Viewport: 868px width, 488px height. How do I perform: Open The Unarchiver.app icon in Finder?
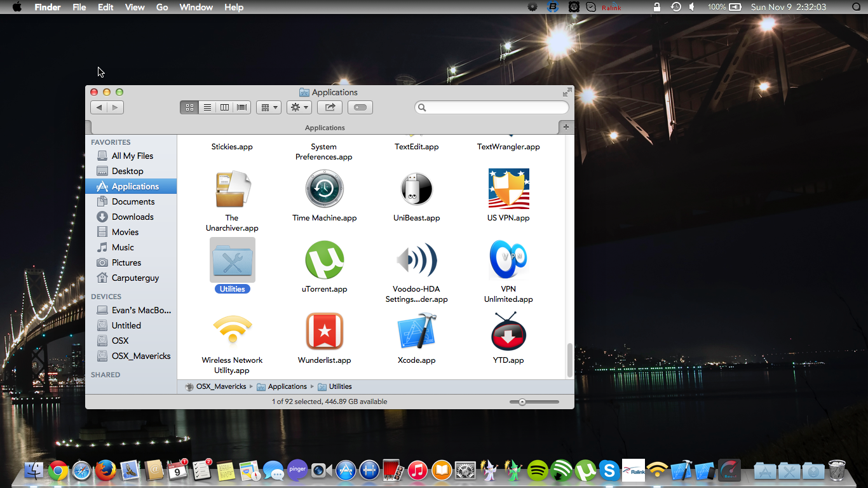(233, 189)
